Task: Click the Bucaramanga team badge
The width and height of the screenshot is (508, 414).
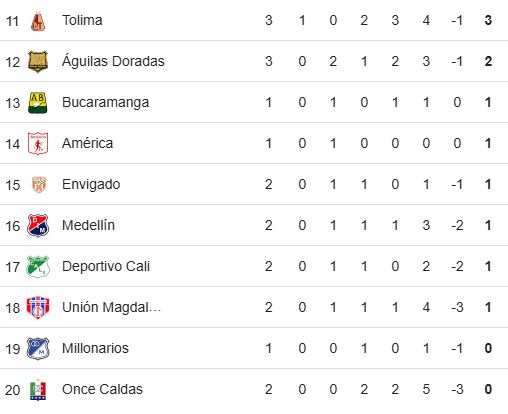Action: coord(38,103)
